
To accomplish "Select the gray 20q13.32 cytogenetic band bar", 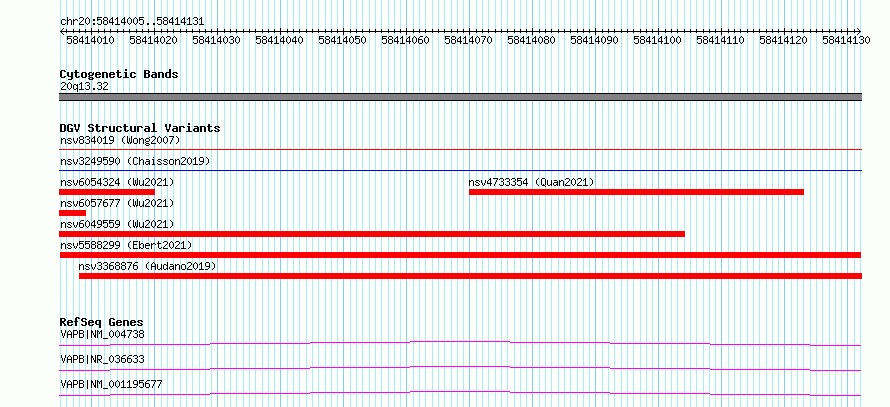I will 460,97.
